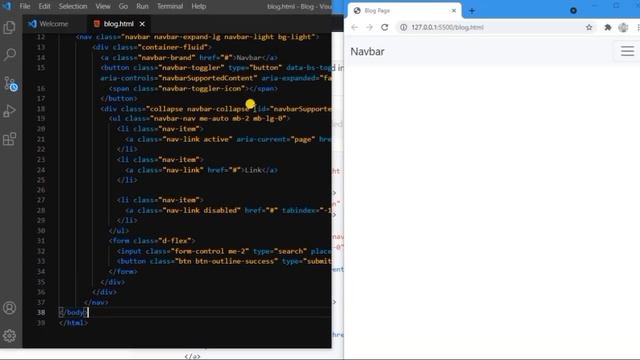Open the Explorer view in VS Code
Viewport: 640px width, 360px height.
click(x=9, y=27)
